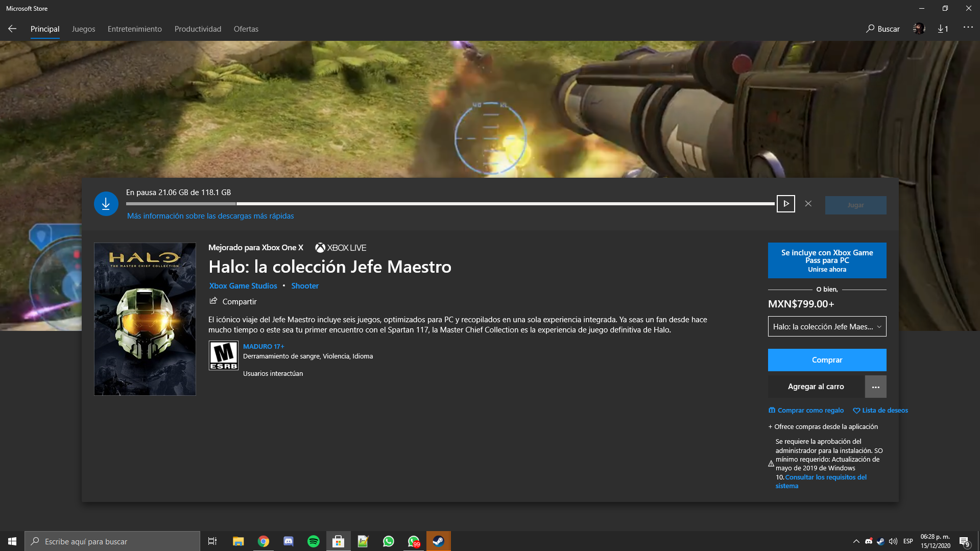
Task: Open the MADURO 17+ rating link
Action: coord(264,346)
